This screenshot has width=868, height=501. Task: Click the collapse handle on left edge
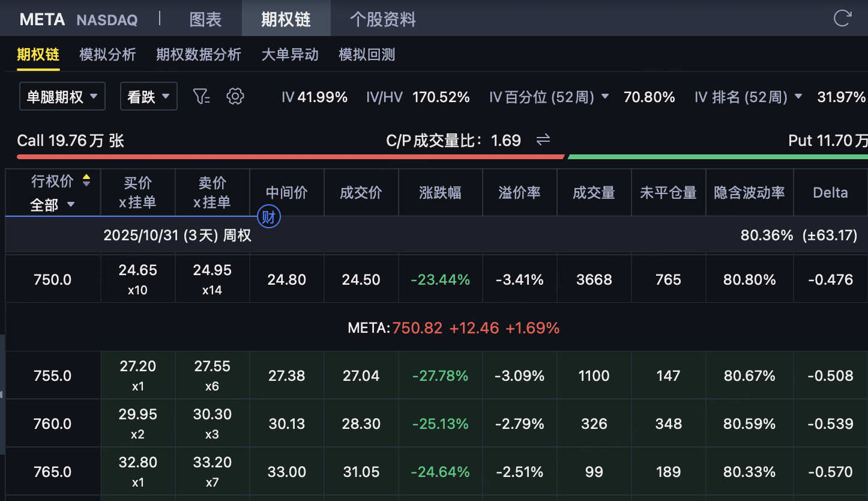pos(2,395)
